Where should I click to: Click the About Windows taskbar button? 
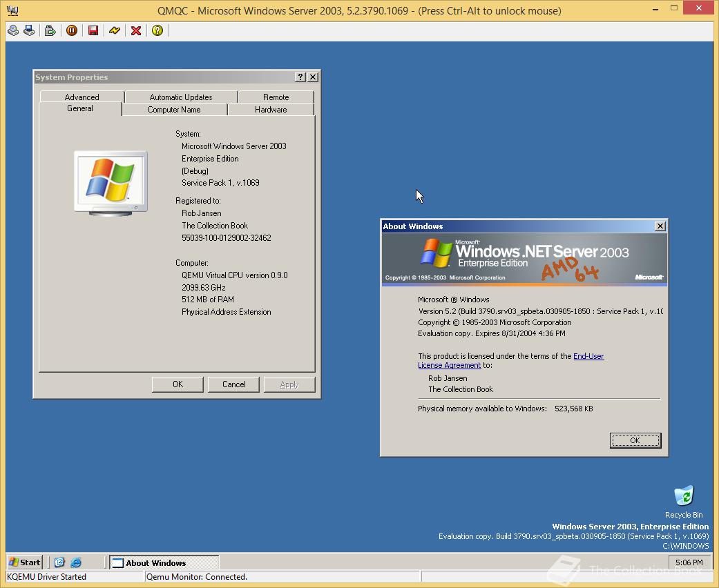164,562
